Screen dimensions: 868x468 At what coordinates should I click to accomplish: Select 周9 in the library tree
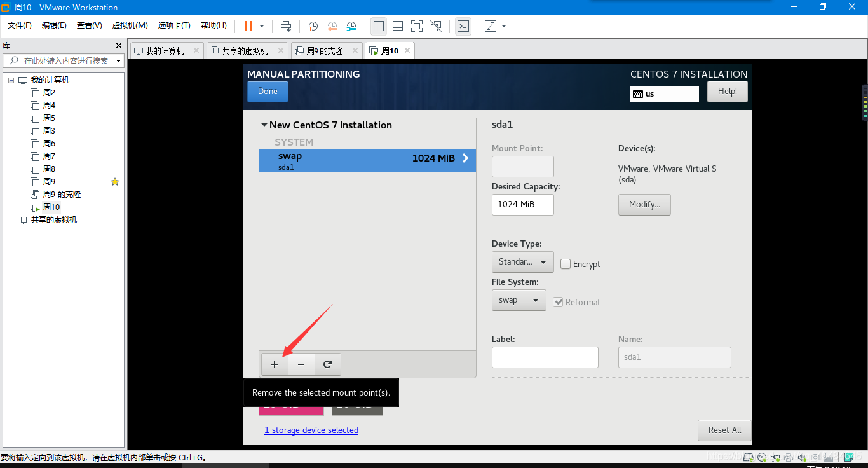point(49,182)
